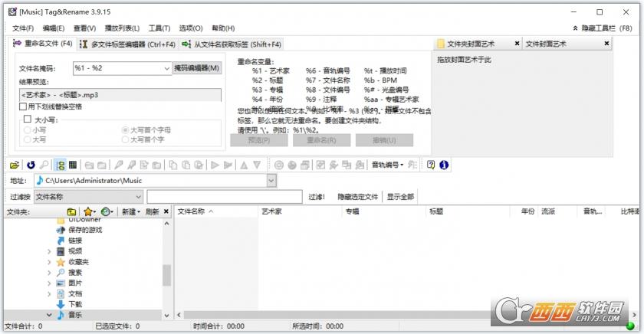Click the music note icon in address bar
644x334 pixels.
pyautogui.click(x=40, y=181)
